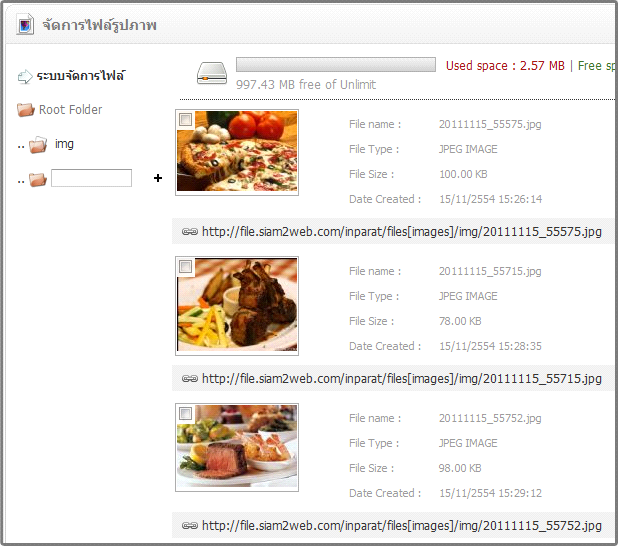The width and height of the screenshot is (618, 546).
Task: Open the pizza thumbnail image
Action: (x=237, y=152)
